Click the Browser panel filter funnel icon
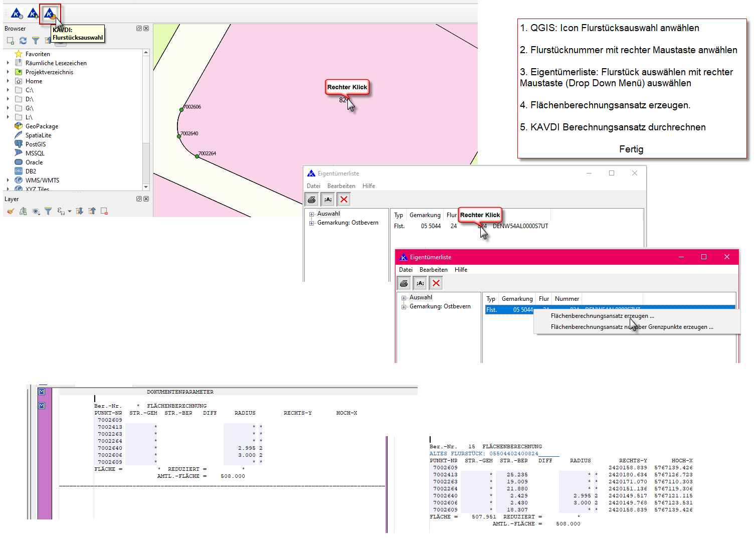This screenshot has height=542, width=756. point(36,41)
